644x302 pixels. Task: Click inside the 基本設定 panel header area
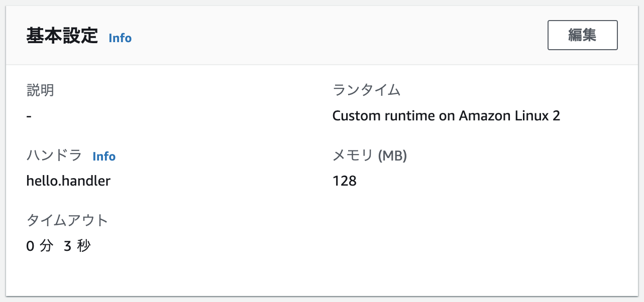pyautogui.click(x=301, y=34)
